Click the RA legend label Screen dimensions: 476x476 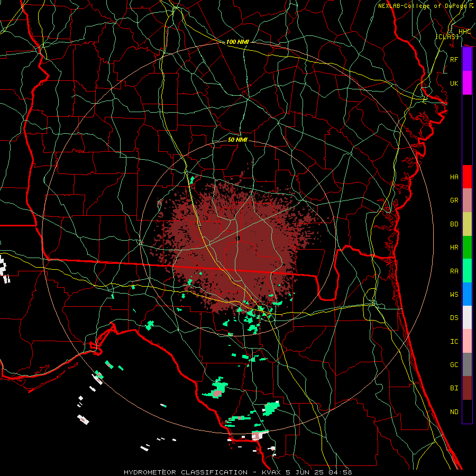[454, 271]
